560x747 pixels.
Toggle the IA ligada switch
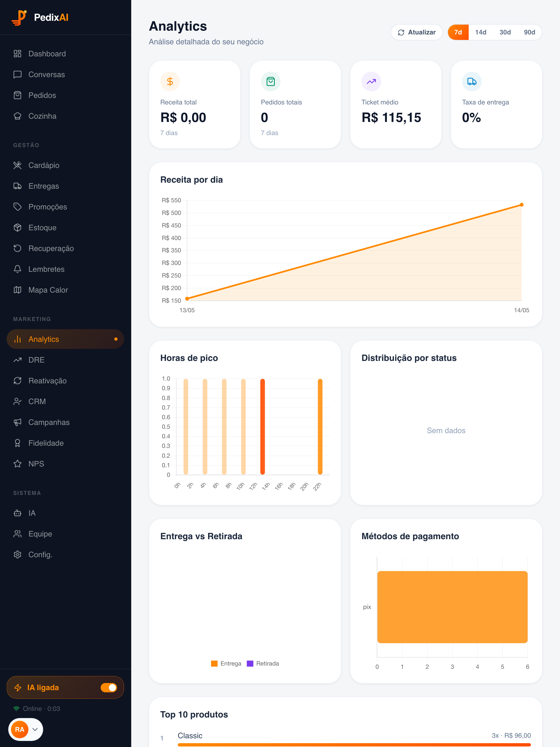tap(109, 688)
